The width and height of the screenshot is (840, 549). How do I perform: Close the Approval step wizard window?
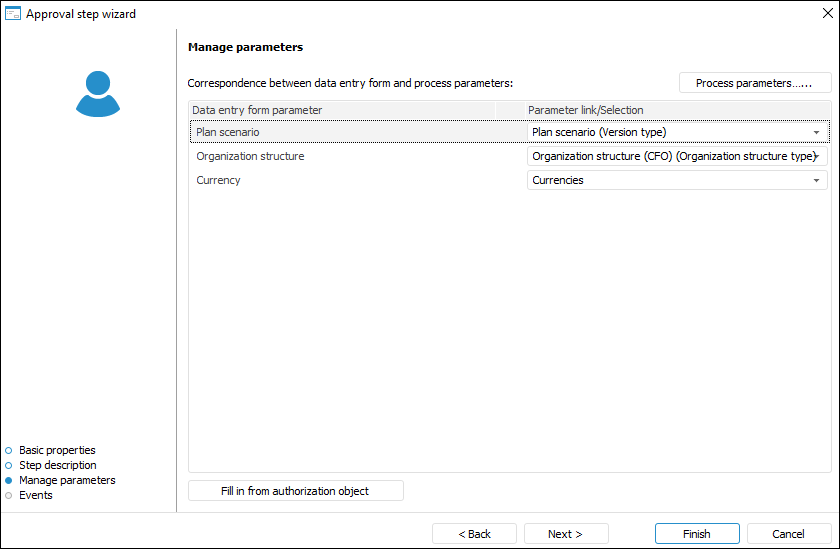point(824,14)
